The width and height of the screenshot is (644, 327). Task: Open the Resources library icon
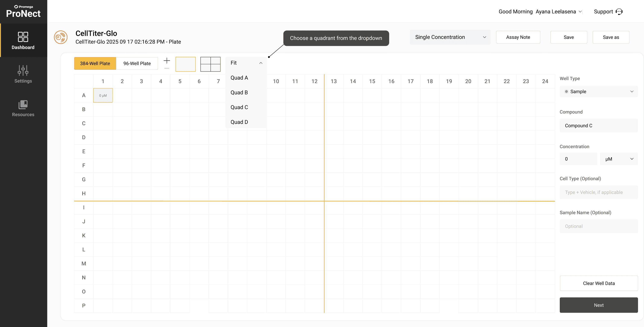click(23, 104)
